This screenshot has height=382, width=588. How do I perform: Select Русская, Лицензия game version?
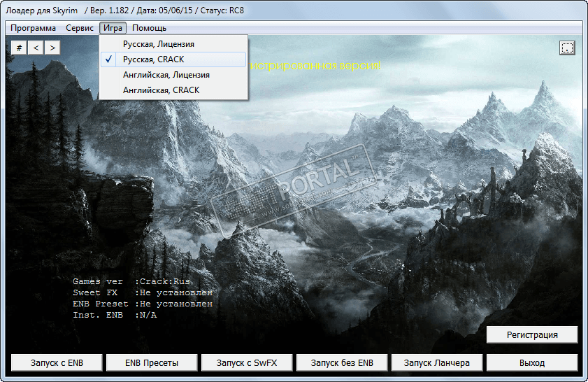[173, 44]
